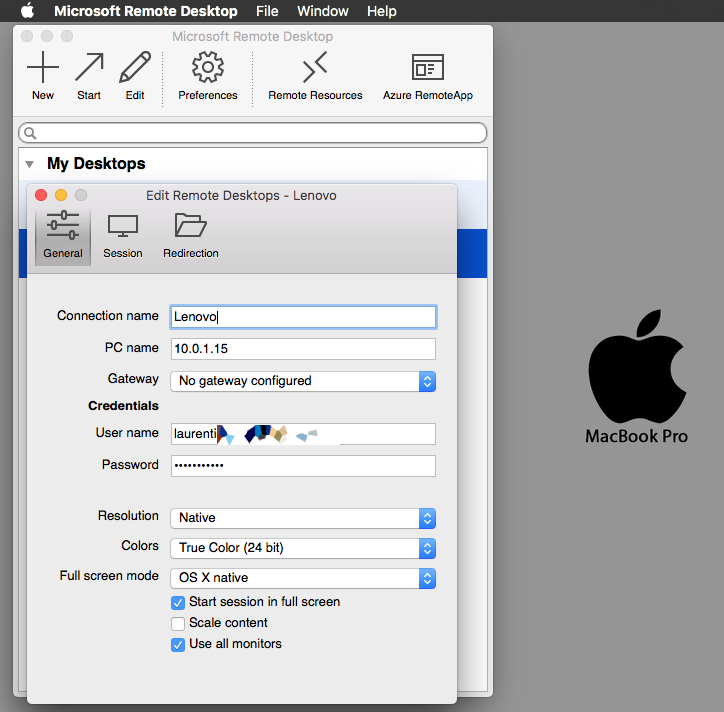The height and width of the screenshot is (712, 724).
Task: Enable the Scale content checkbox
Action: (x=178, y=623)
